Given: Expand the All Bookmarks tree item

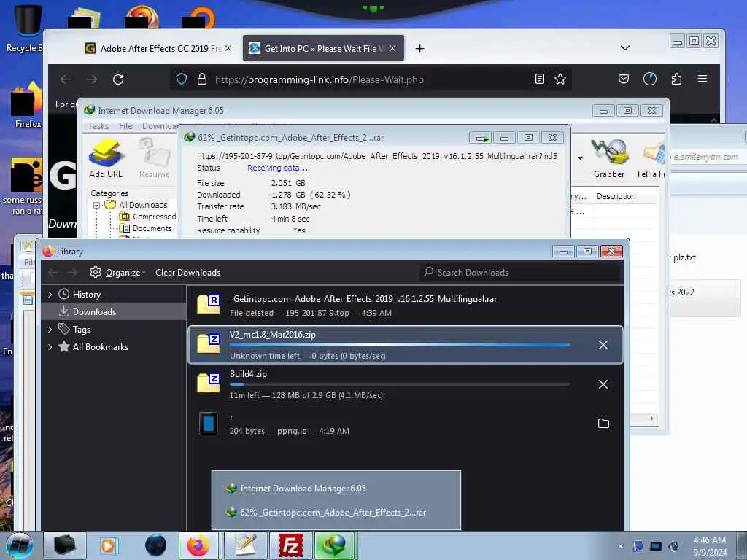Looking at the screenshot, I should coord(50,346).
